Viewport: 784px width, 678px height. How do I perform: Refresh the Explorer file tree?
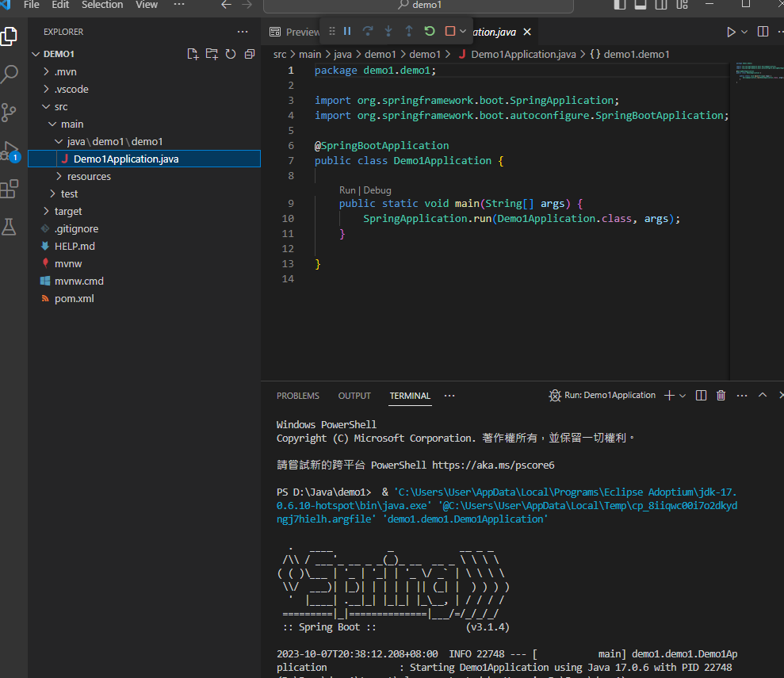231,54
